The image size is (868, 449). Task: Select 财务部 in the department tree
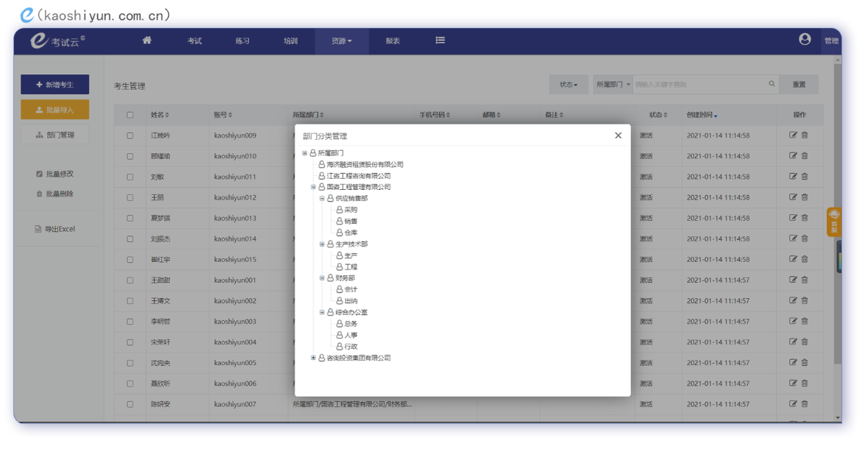click(345, 278)
